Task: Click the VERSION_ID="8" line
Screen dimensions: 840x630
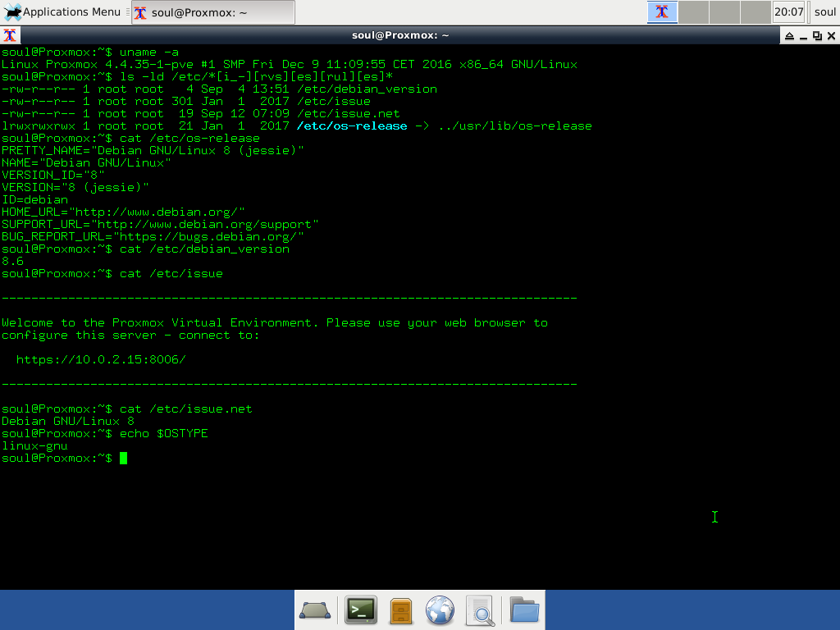Action: pos(53,176)
